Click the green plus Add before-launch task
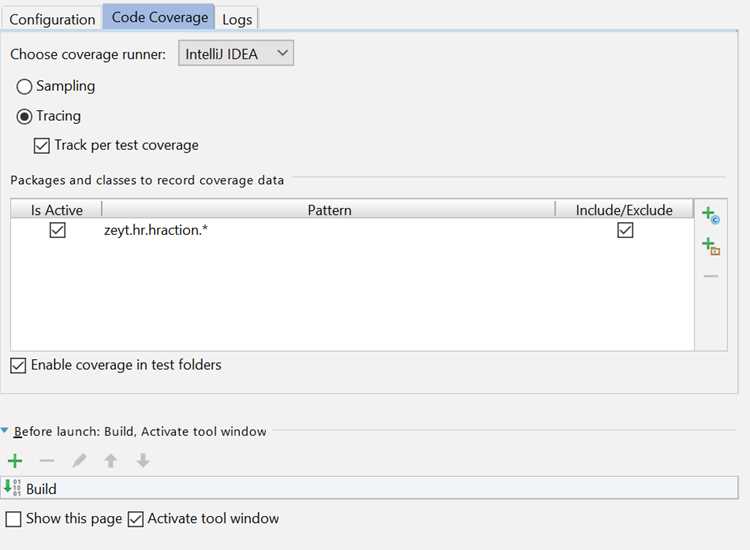This screenshot has width=750, height=550. tap(15, 461)
